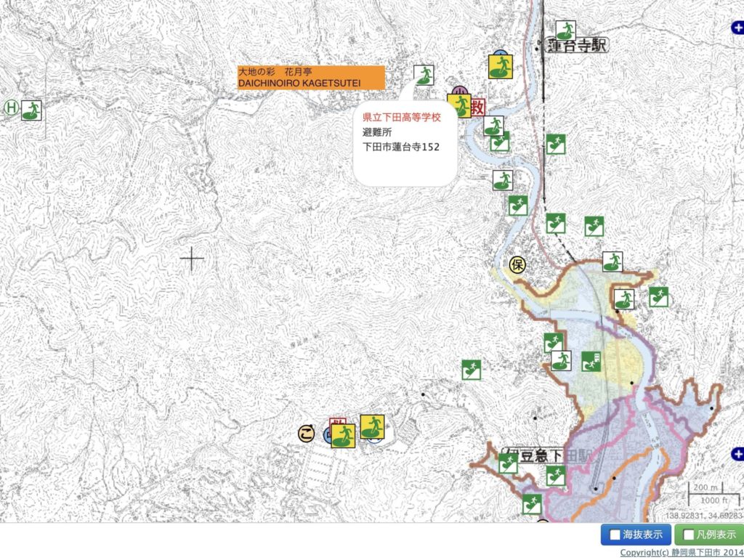The height and width of the screenshot is (560, 744).
Task: Click the orange 大地の彩 花月亭 label
Action: coord(311,78)
